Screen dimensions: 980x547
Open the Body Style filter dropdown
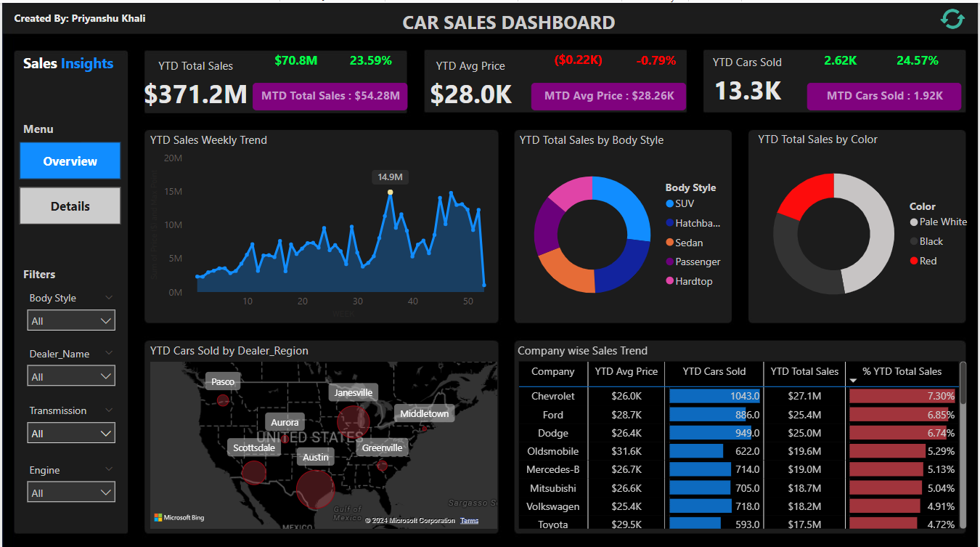tap(71, 320)
